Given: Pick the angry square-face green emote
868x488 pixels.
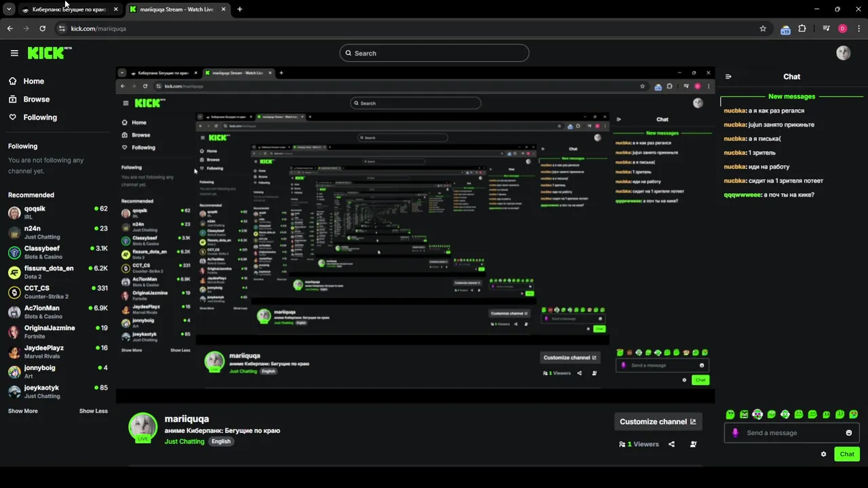Looking at the screenshot, I should 744,414.
